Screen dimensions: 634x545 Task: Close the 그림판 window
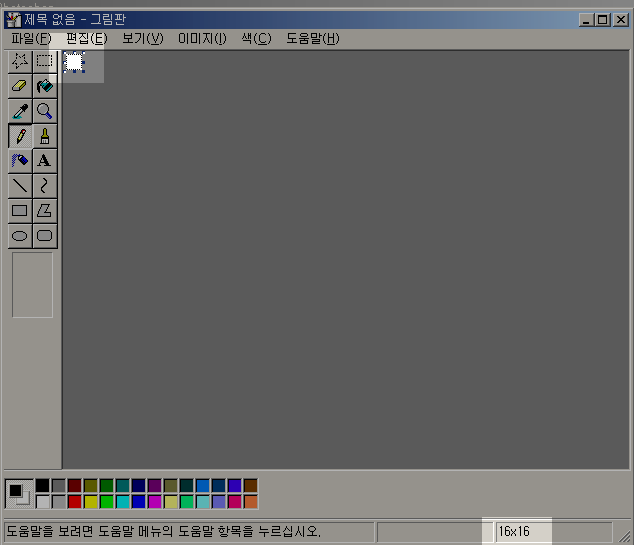[x=621, y=20]
